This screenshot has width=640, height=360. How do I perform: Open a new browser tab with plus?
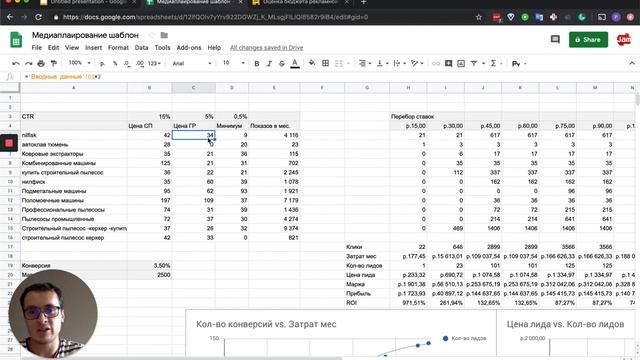coord(363,2)
